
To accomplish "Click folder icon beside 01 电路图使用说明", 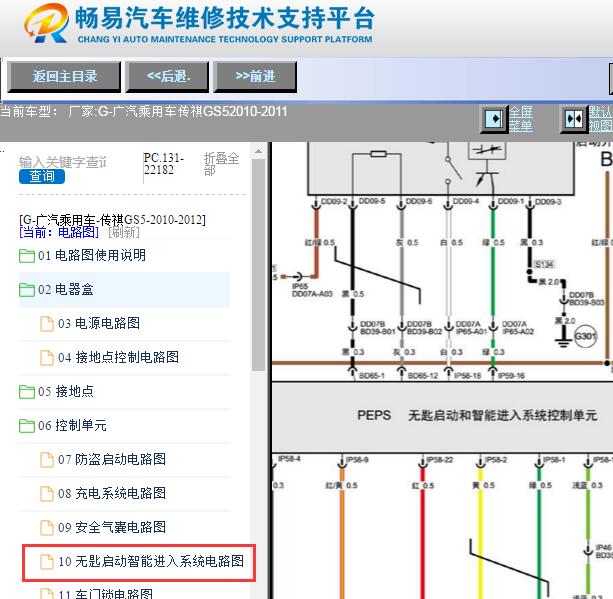I will pos(27,256).
